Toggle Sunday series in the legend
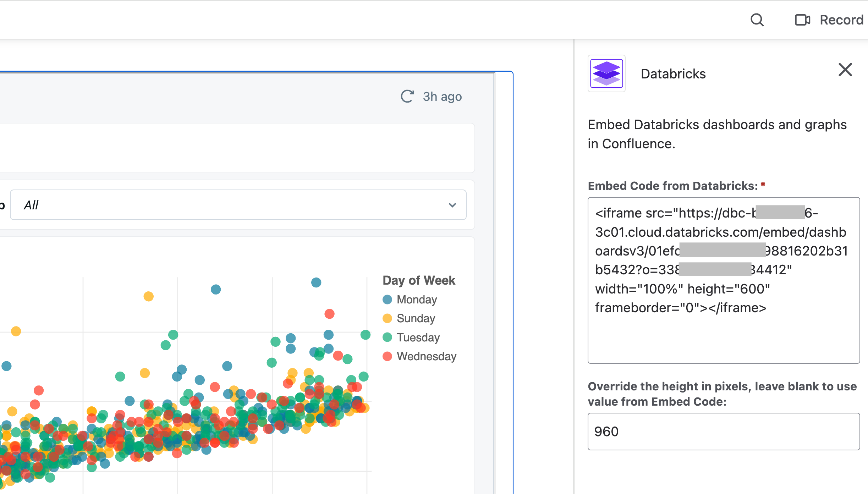This screenshot has height=494, width=868. pos(416,318)
